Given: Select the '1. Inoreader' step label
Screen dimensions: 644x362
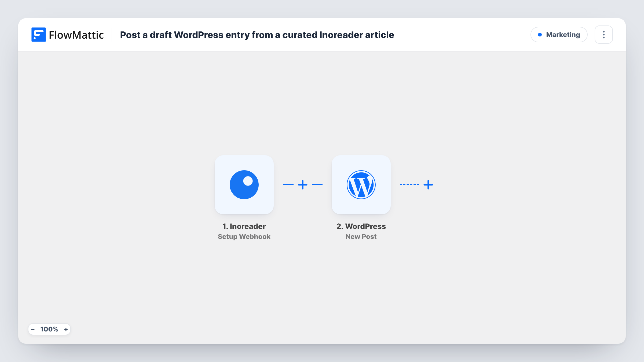Looking at the screenshot, I should [244, 226].
